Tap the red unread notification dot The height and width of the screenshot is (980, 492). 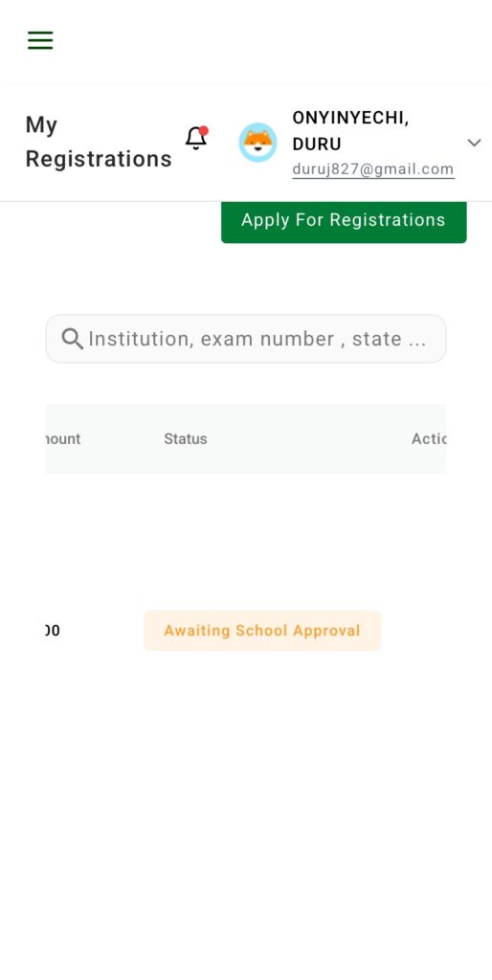pyautogui.click(x=204, y=130)
